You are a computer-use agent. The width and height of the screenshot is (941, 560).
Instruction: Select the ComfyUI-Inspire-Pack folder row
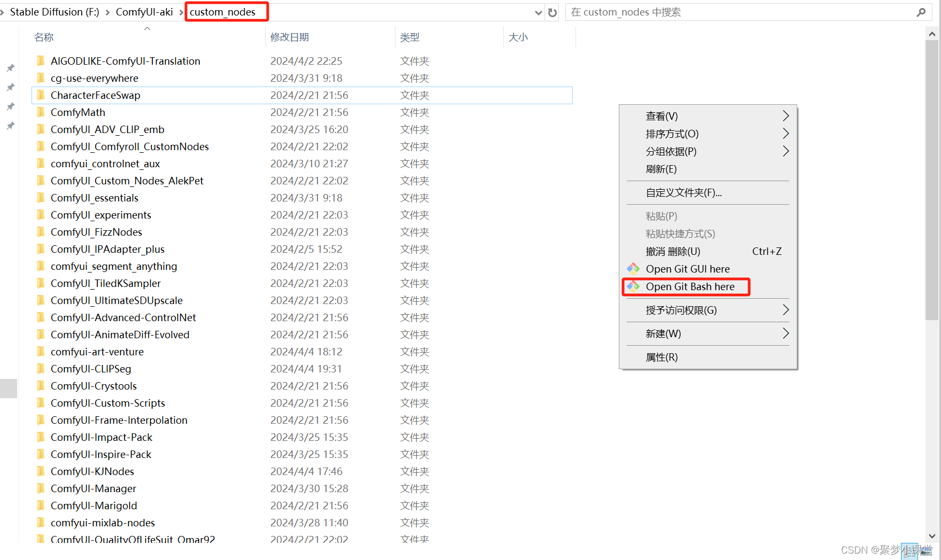(x=302, y=454)
